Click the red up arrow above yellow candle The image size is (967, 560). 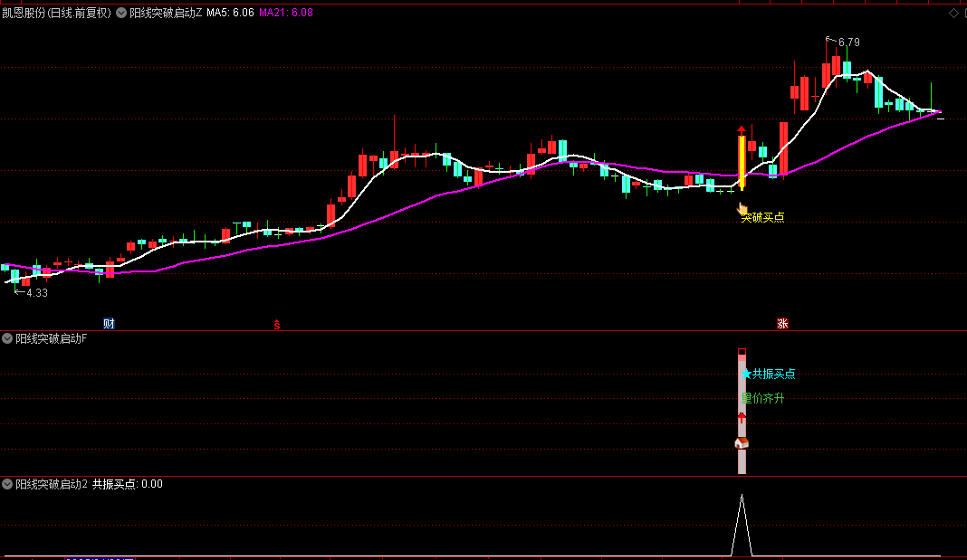tap(742, 130)
